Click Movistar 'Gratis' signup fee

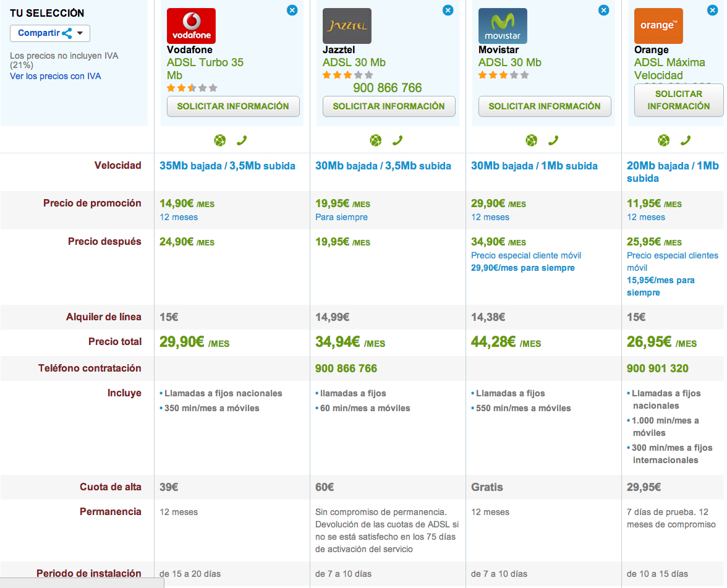pos(487,487)
